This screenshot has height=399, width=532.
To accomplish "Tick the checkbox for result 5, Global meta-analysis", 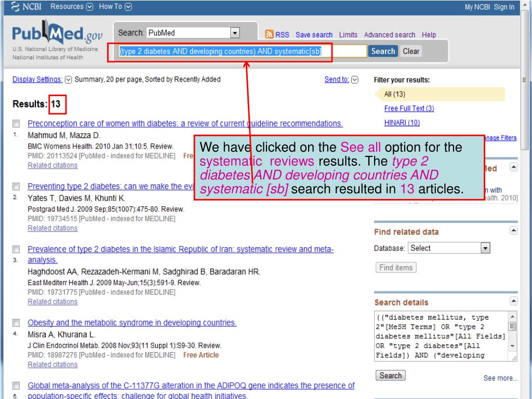I will [x=16, y=386].
